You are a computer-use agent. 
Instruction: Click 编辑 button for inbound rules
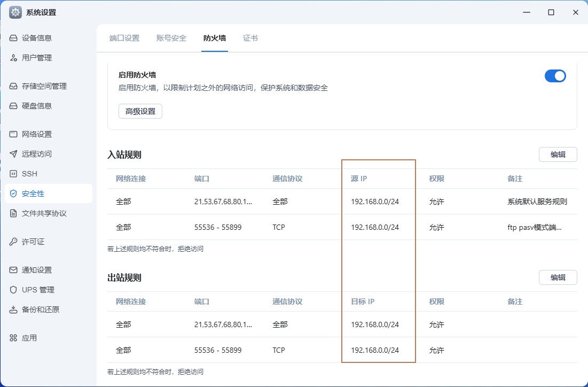(x=558, y=154)
